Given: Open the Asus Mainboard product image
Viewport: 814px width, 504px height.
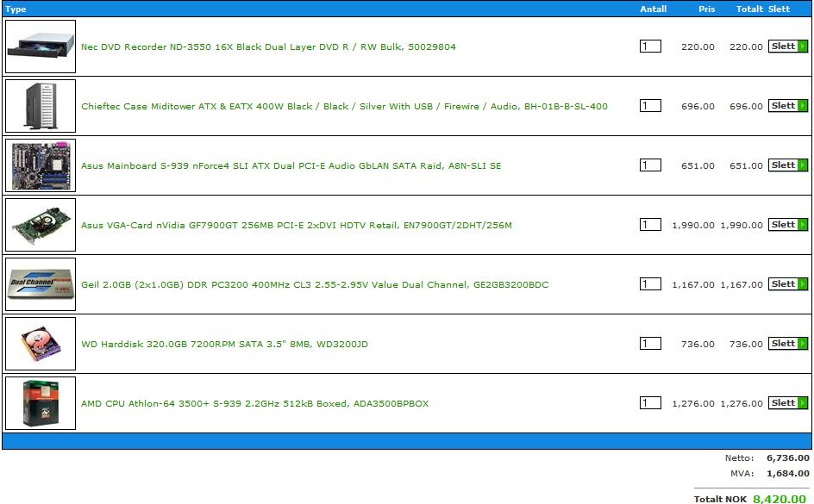Looking at the screenshot, I should (41, 165).
